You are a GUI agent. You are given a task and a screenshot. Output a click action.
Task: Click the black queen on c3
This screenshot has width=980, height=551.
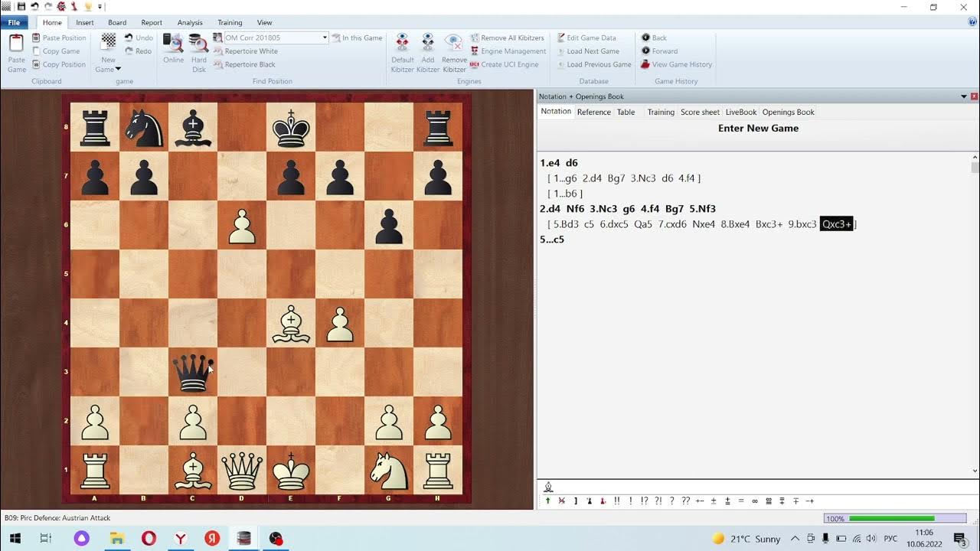(x=193, y=372)
